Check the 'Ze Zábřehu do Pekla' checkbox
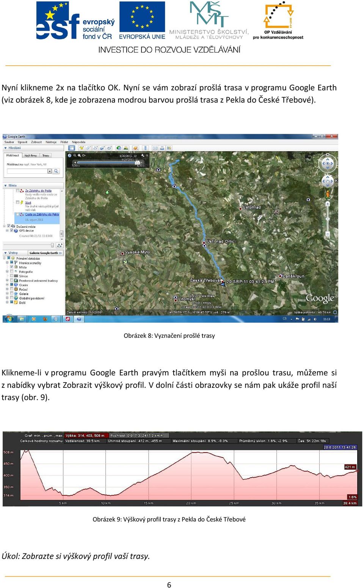 pyautogui.click(x=17, y=191)
